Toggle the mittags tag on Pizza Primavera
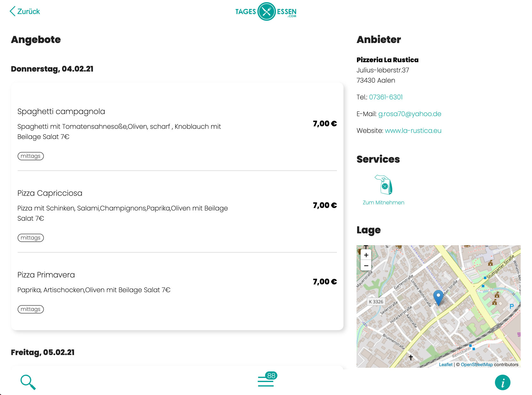This screenshot has width=532, height=395. 30,309
